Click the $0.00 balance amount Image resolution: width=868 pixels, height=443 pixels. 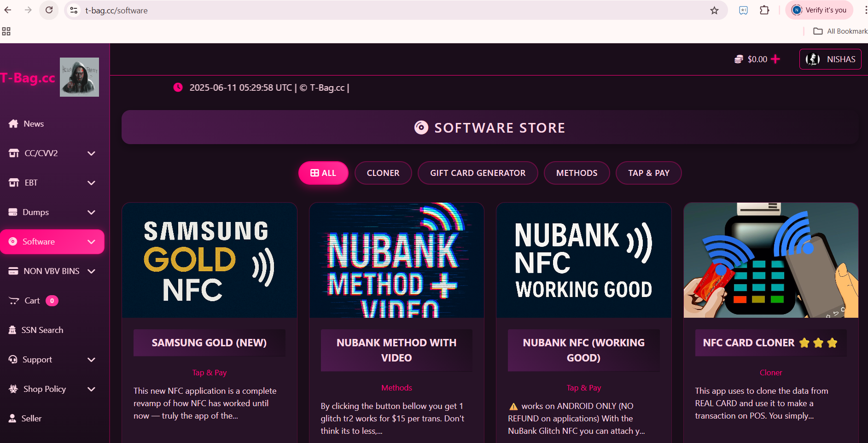[757, 59]
